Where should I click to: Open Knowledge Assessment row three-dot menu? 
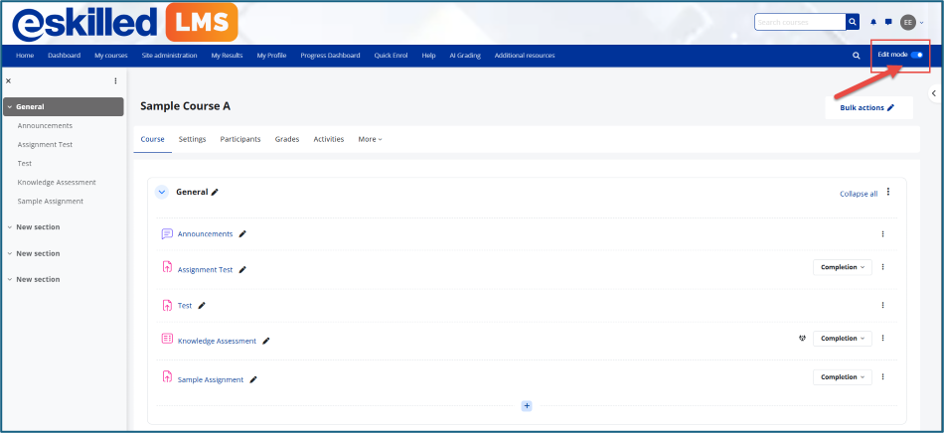point(883,338)
